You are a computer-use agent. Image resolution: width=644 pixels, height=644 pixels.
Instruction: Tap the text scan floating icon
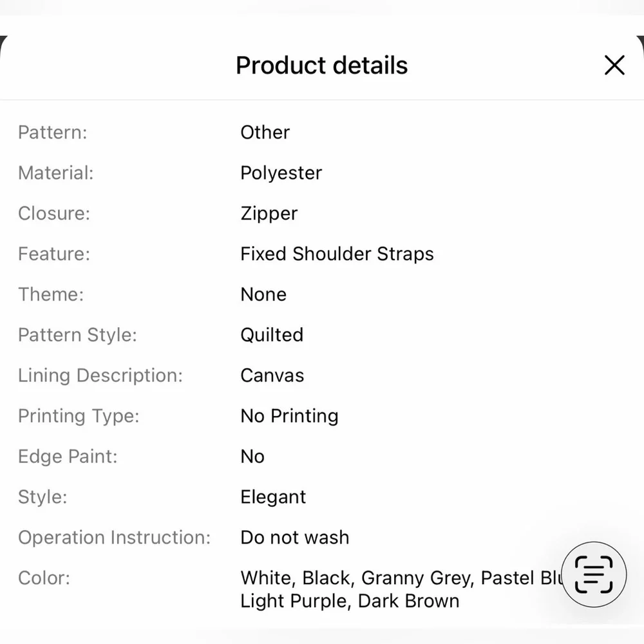[593, 574]
